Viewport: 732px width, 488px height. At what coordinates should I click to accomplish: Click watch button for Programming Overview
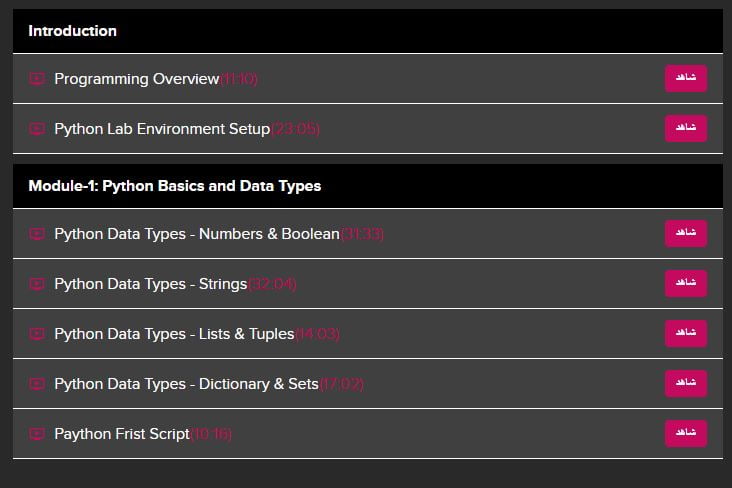coord(686,78)
